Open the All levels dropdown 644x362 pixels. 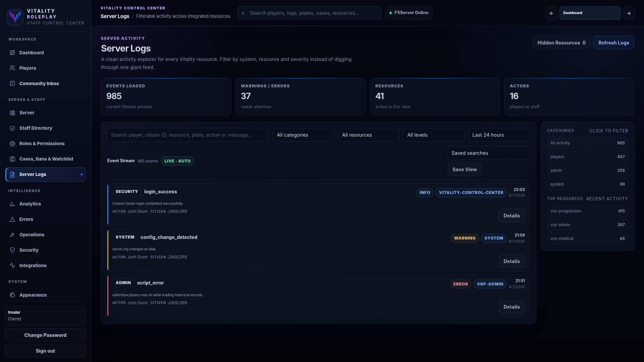pos(434,135)
